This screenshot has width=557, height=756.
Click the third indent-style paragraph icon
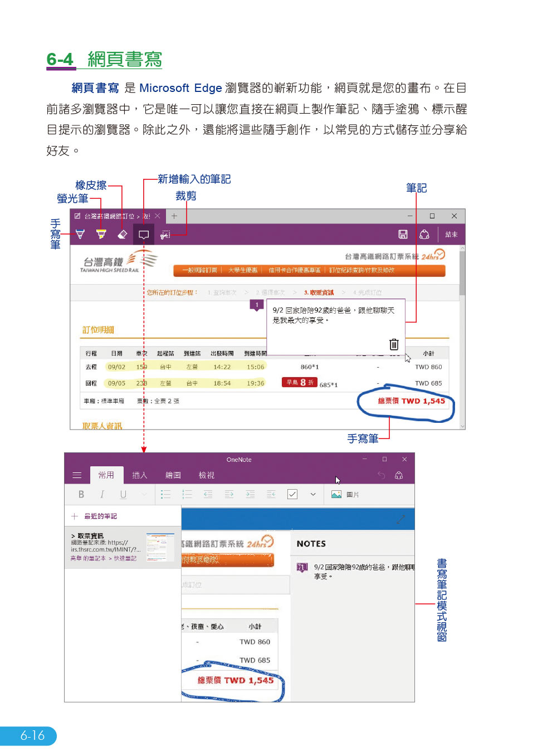pyautogui.click(x=250, y=494)
